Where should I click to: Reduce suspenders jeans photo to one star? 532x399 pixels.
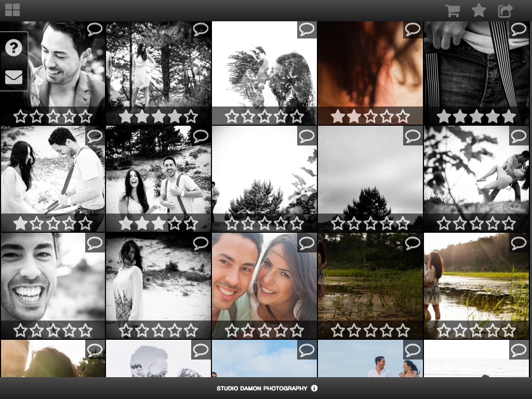click(x=444, y=116)
